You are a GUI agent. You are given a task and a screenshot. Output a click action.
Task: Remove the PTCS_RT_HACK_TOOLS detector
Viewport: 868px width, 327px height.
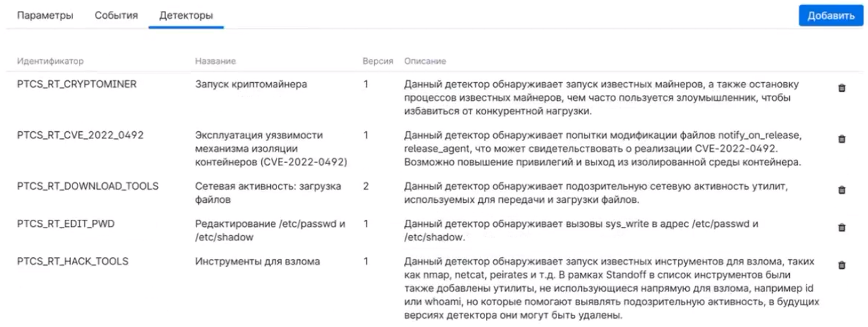coord(842,265)
